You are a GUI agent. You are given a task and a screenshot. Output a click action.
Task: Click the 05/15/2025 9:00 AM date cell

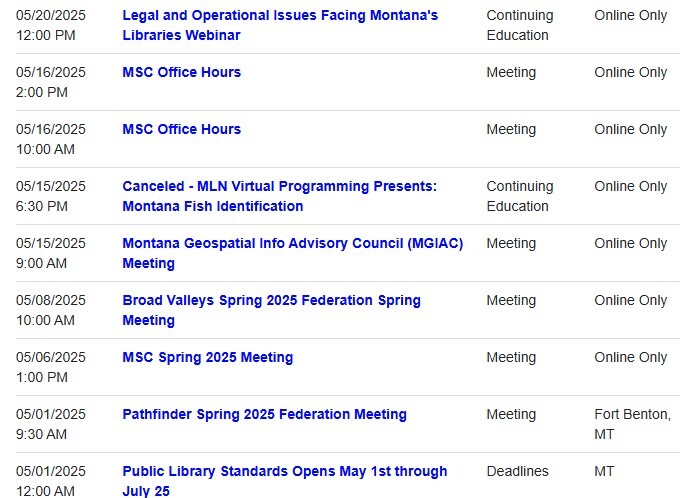(x=51, y=253)
